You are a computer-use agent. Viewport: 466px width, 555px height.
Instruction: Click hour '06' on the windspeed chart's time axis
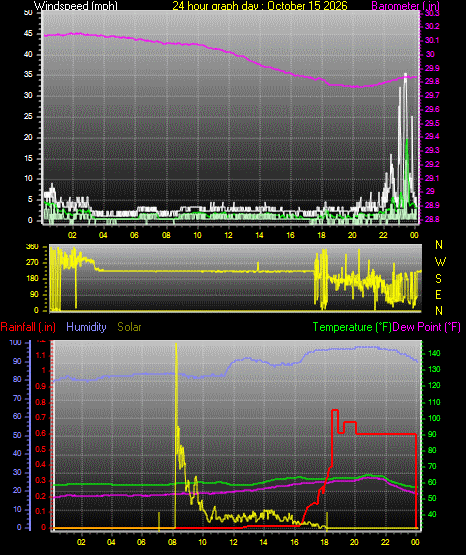point(134,235)
